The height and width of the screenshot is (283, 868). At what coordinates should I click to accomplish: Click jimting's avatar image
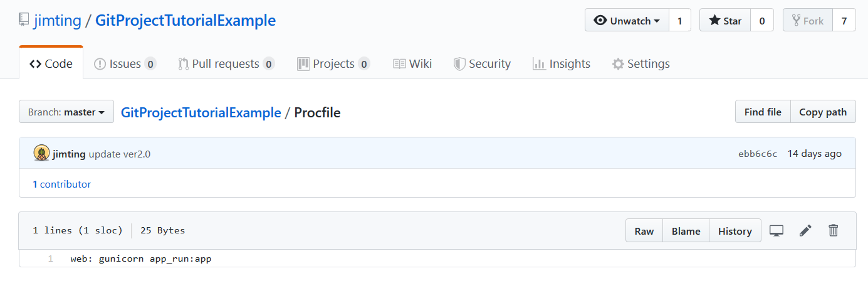(x=41, y=153)
